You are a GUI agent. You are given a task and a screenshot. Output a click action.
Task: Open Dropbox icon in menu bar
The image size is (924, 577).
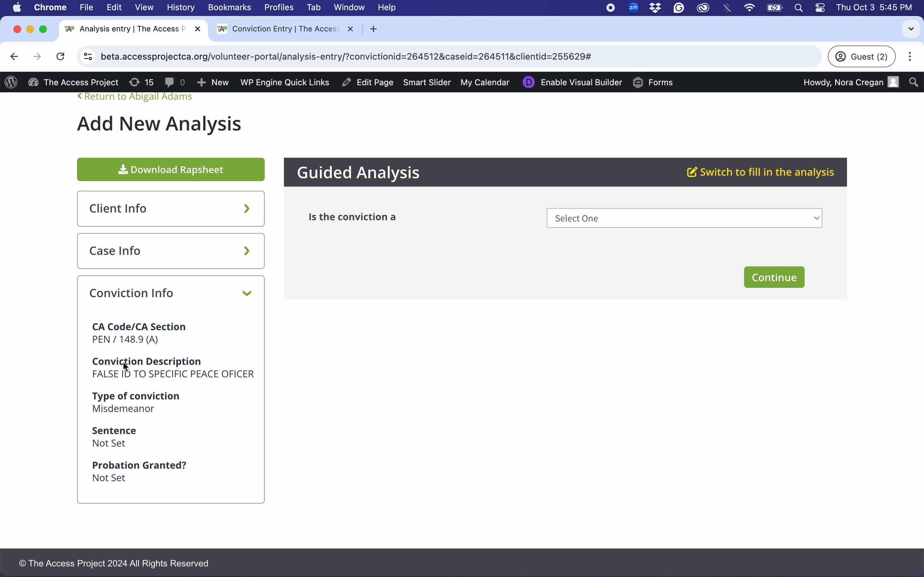pyautogui.click(x=655, y=8)
